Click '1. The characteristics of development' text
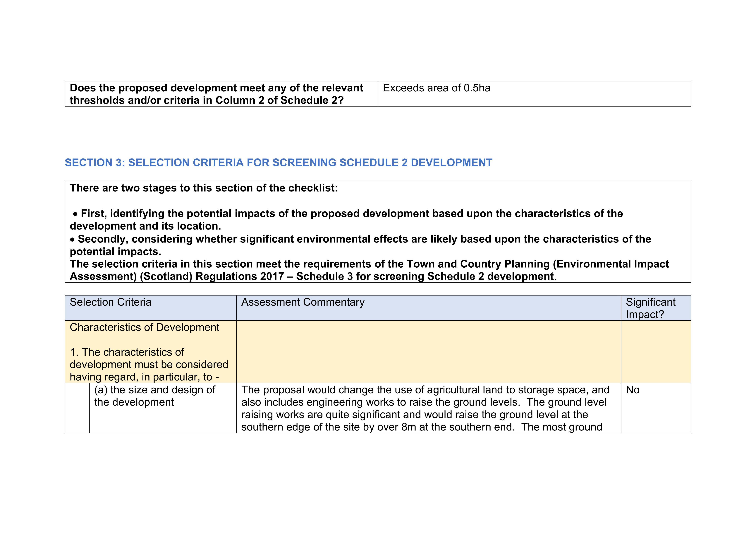This screenshot has height=535, width=756. tap(149, 364)
